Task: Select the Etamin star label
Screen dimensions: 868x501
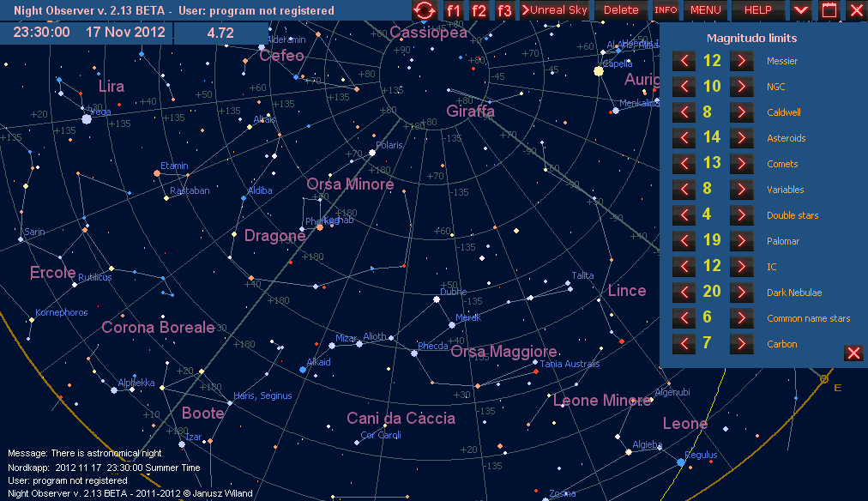Action: (174, 166)
